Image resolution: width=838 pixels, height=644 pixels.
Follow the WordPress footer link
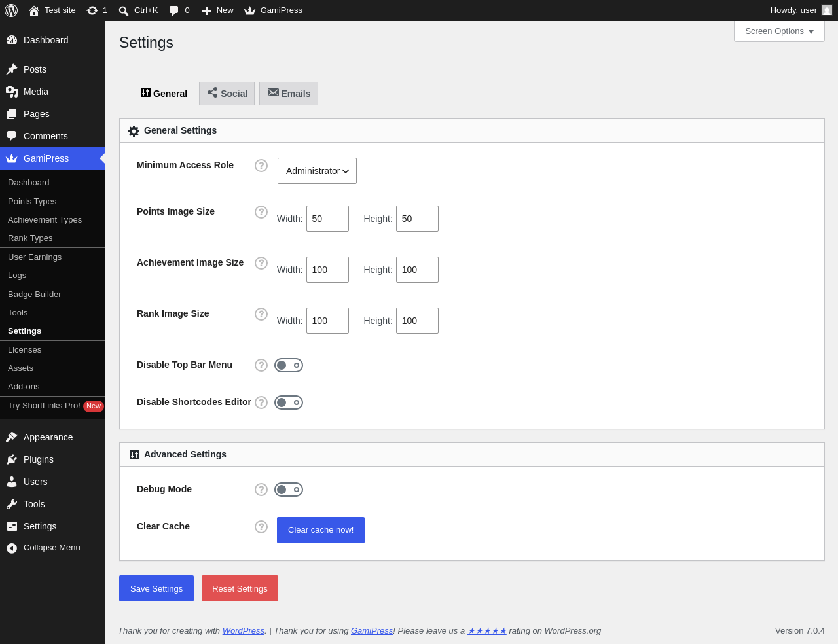click(244, 631)
